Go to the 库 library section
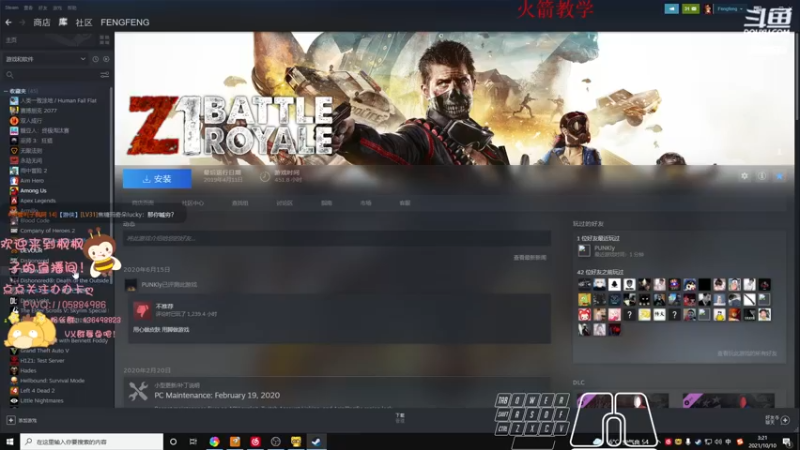 pos(63,22)
